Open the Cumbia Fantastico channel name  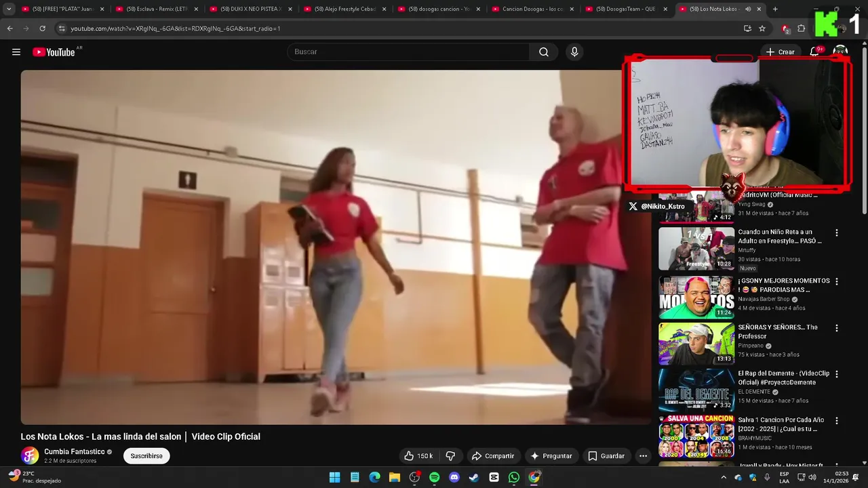[74, 451]
